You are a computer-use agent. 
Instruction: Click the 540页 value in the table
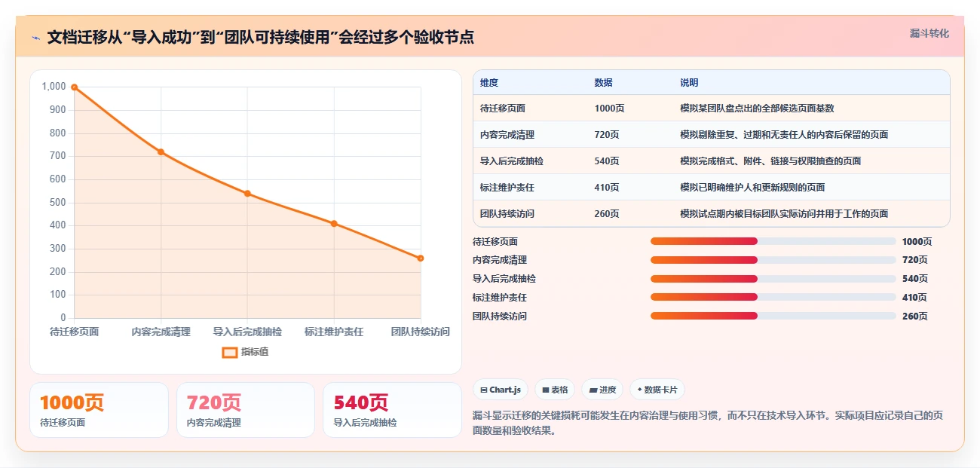[x=607, y=161]
